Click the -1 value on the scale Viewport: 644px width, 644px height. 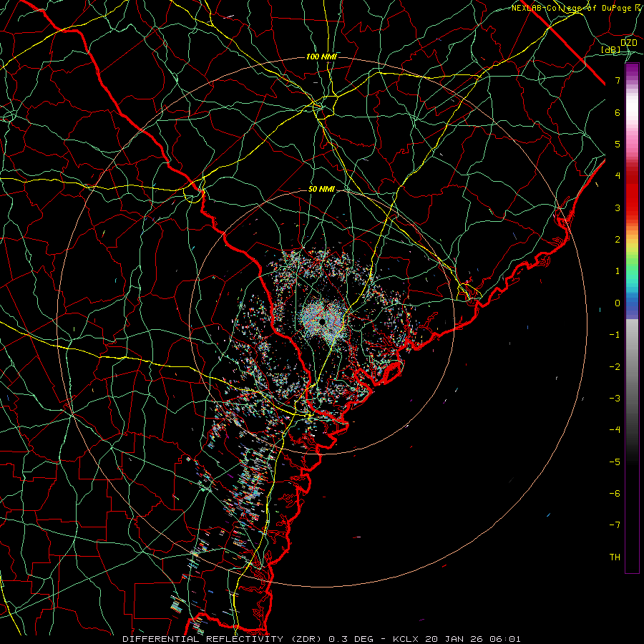pos(615,335)
